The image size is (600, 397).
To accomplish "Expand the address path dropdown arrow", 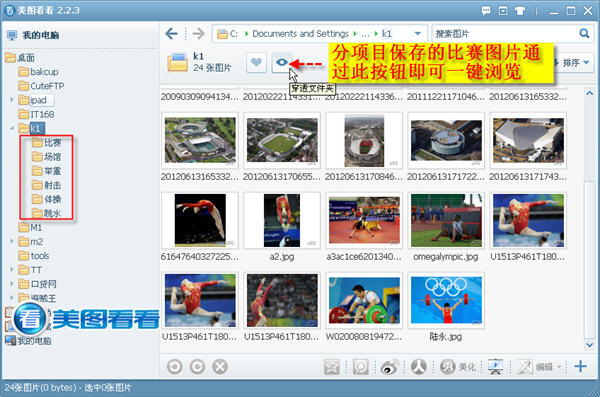I will 418,34.
